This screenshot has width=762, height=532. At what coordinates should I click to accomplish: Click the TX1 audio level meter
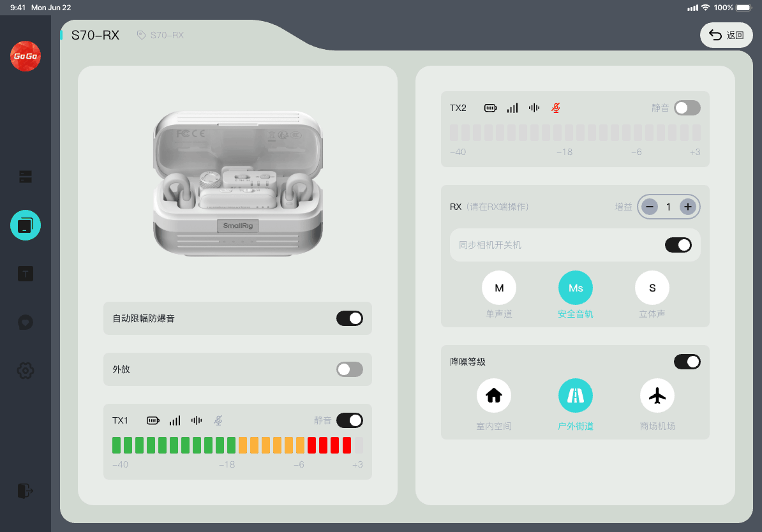pyautogui.click(x=237, y=445)
